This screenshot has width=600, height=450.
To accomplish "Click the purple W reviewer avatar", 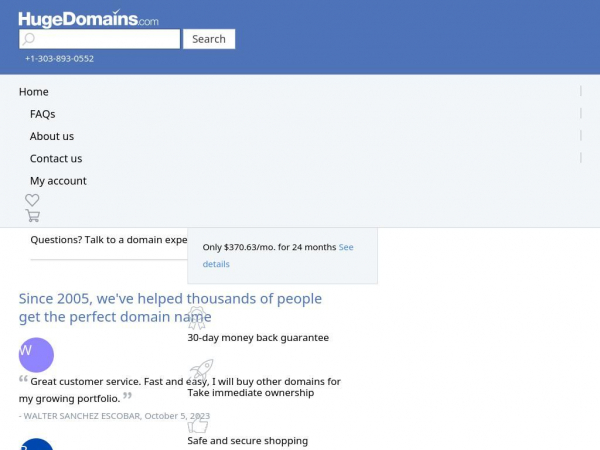I will tap(36, 355).
